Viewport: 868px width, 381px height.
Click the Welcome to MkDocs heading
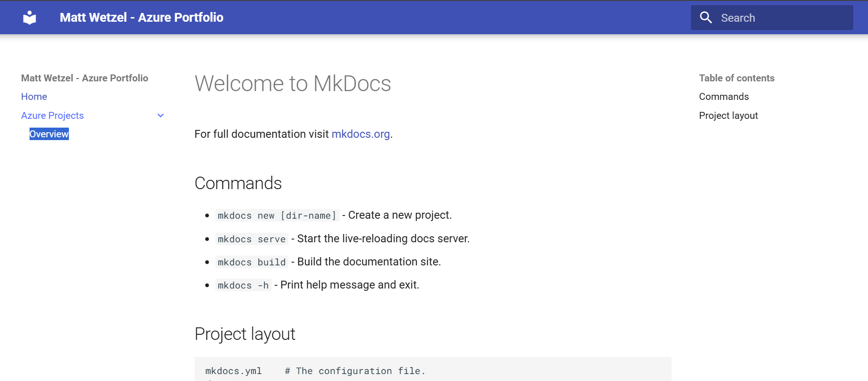click(x=293, y=84)
